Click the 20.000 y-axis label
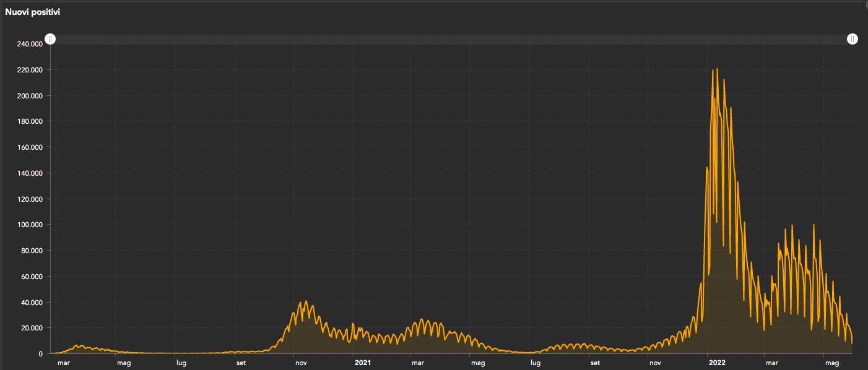This screenshot has height=370, width=868. 31,328
